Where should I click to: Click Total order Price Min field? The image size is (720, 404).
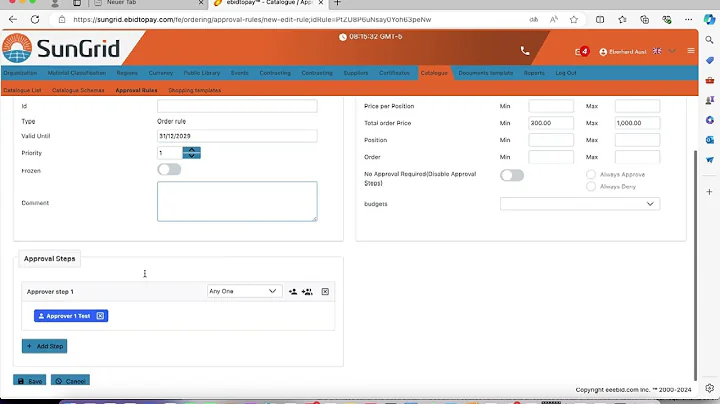click(551, 123)
